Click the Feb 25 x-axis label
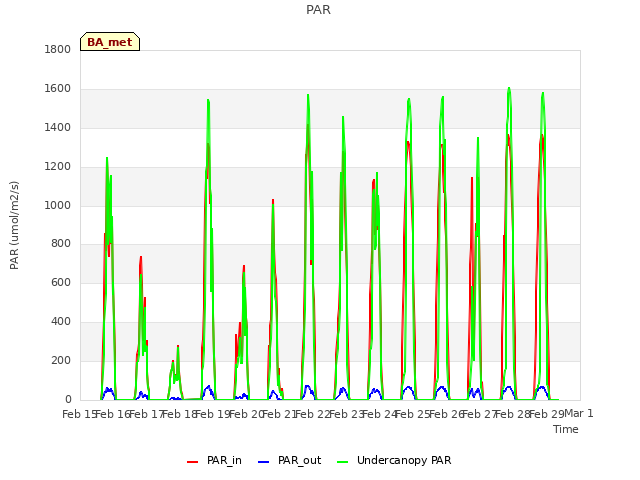Image resolution: width=640 pixels, height=480 pixels. tap(413, 414)
